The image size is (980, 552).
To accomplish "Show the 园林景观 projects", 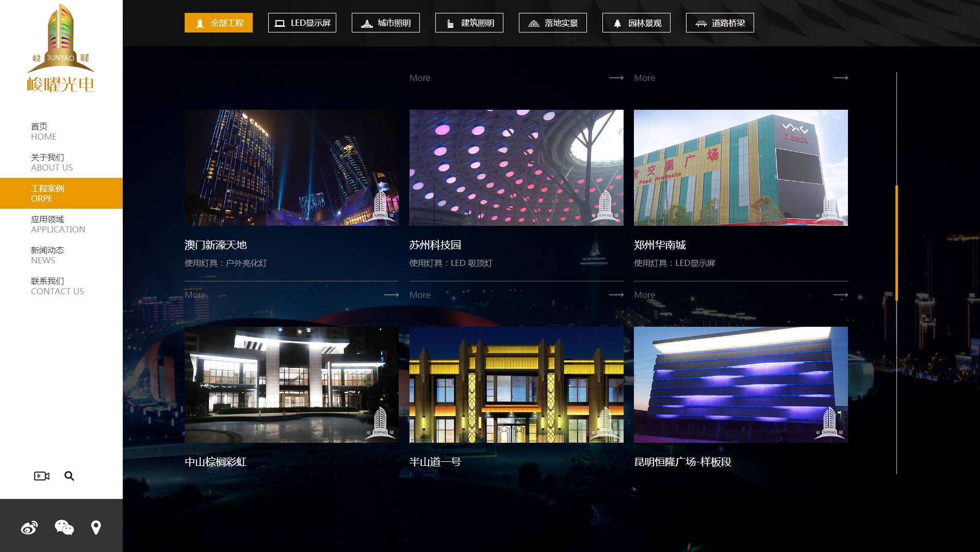I will pos(636,23).
